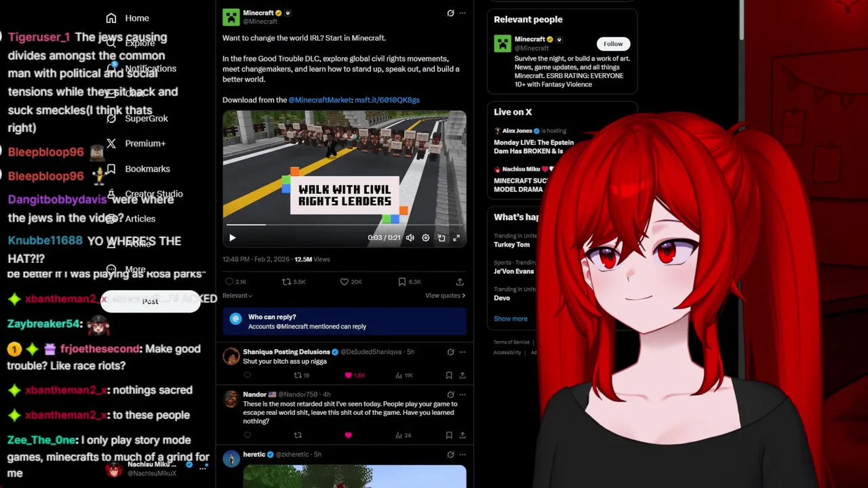The width and height of the screenshot is (868, 488).
Task: Click reply icon under @DeludedShaniqwa comment
Action: click(x=248, y=375)
